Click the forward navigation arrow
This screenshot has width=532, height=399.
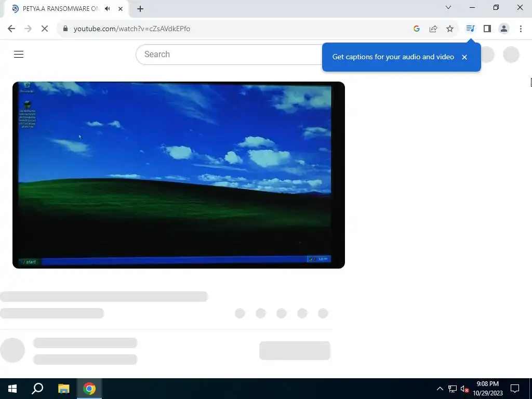coord(28,29)
